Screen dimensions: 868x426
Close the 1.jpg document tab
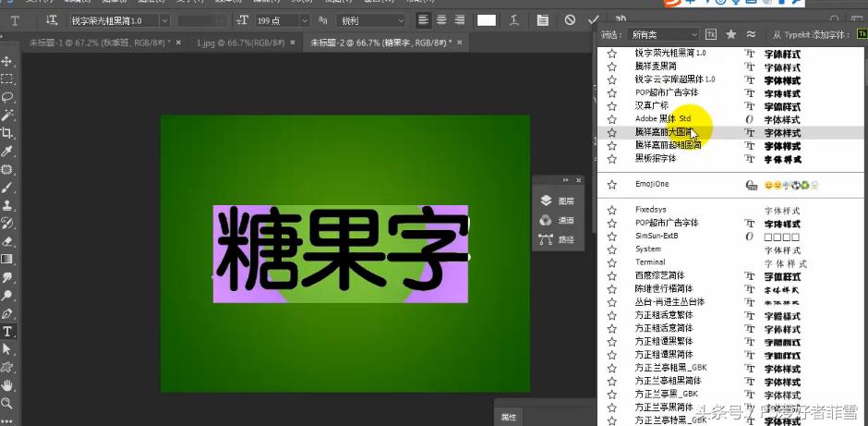293,43
